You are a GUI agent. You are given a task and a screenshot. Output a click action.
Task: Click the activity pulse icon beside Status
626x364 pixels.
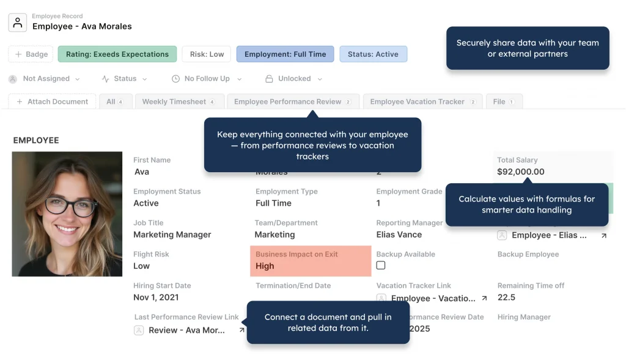(x=105, y=79)
